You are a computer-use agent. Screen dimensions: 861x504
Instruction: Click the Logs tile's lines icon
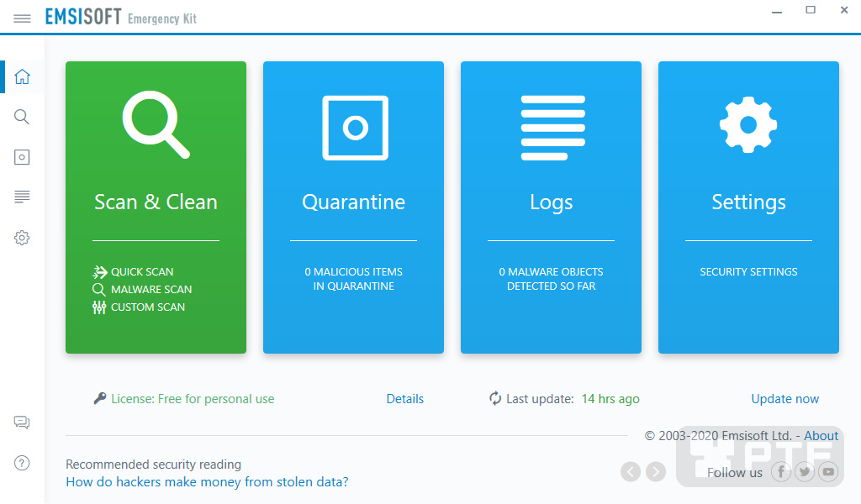pyautogui.click(x=553, y=128)
